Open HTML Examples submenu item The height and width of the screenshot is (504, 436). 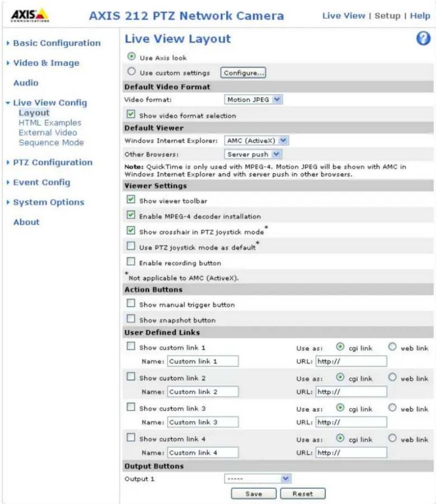50,123
